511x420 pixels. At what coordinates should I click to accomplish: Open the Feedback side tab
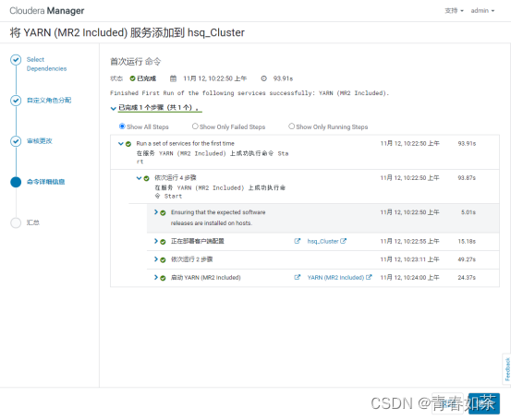tap(506, 369)
